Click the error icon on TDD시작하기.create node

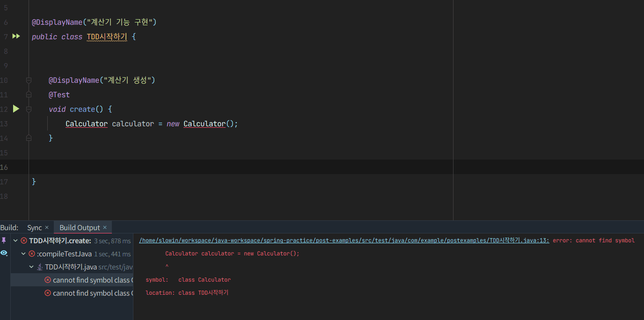24,241
